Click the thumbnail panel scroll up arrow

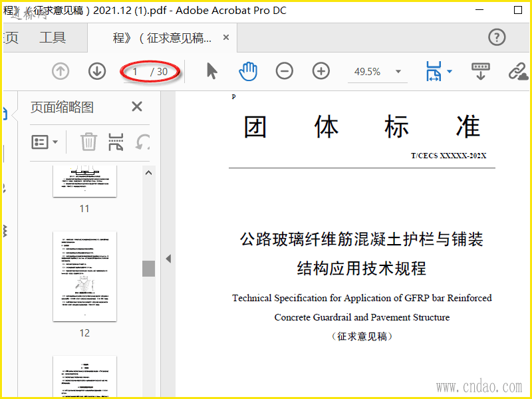148,173
